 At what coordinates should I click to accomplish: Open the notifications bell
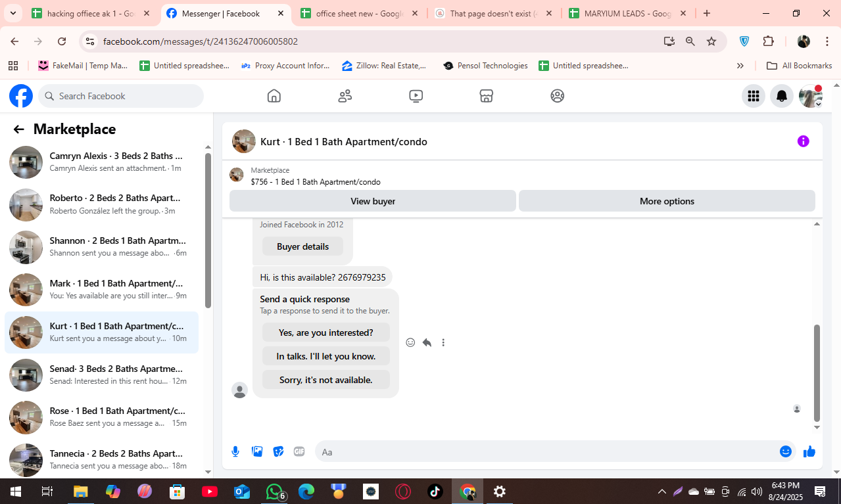[782, 96]
